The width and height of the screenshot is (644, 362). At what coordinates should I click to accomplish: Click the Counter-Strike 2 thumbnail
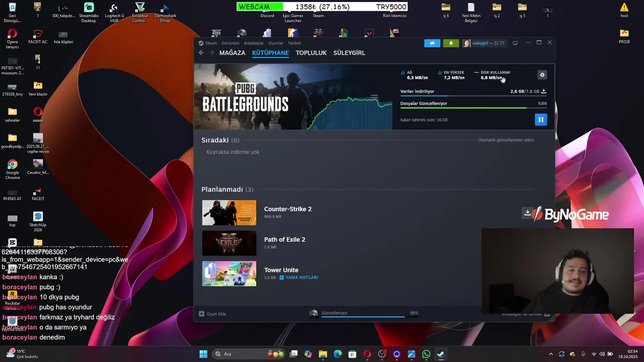(229, 213)
